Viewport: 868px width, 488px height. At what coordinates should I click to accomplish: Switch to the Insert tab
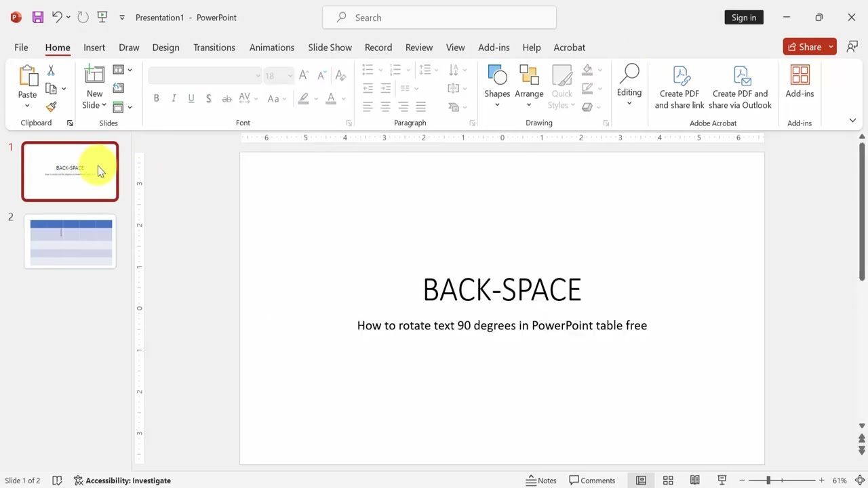[94, 47]
